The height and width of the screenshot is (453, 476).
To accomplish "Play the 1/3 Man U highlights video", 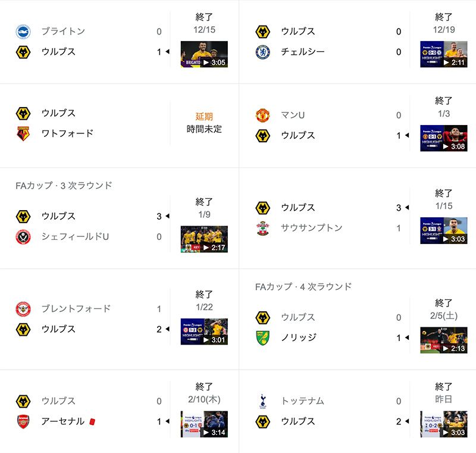I will click(443, 138).
